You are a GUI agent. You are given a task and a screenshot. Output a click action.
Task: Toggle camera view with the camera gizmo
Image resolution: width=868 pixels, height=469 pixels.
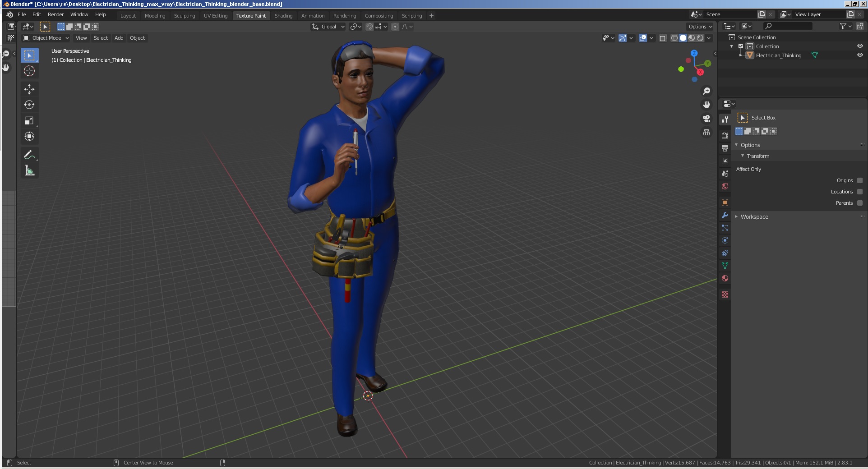click(706, 119)
